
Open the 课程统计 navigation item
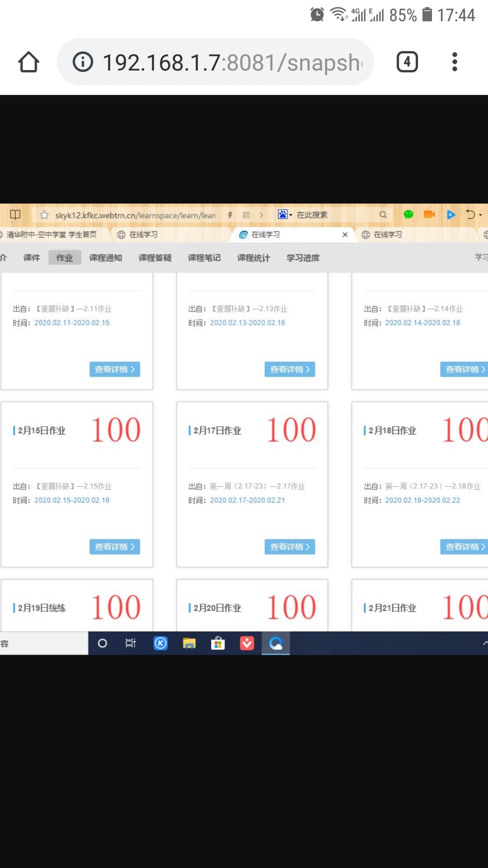click(x=253, y=258)
